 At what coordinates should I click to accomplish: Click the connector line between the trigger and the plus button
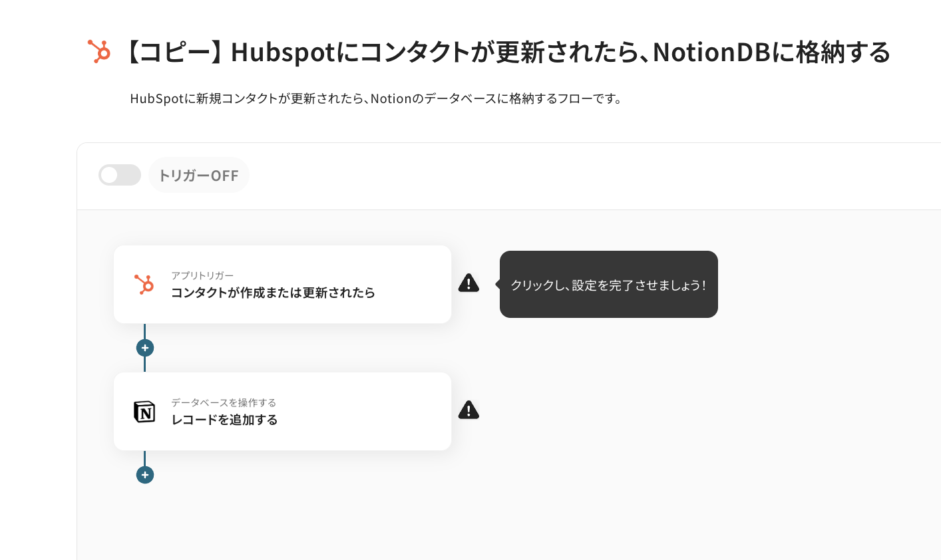[144, 331]
